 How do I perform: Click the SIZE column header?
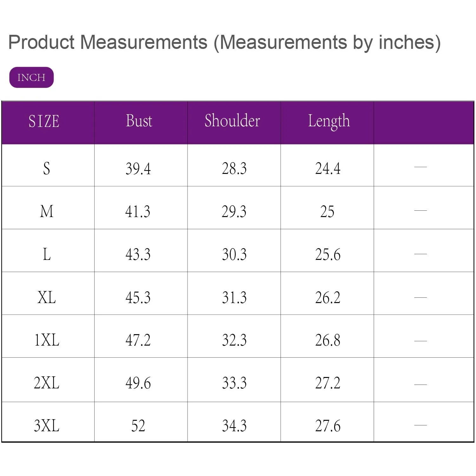click(44, 121)
